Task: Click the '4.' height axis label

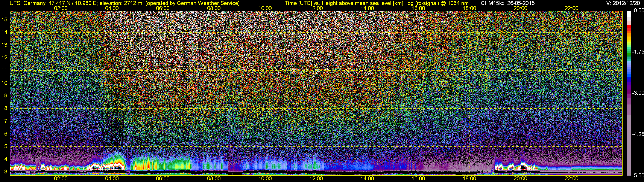Action: [x=6, y=159]
